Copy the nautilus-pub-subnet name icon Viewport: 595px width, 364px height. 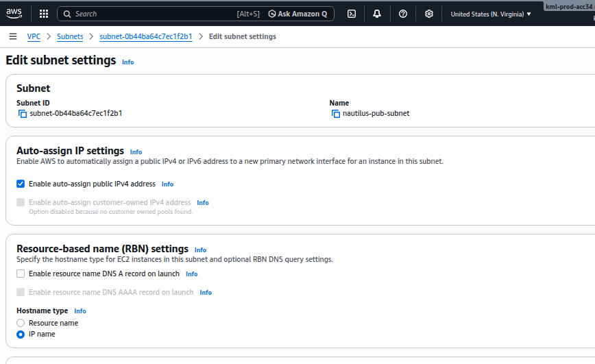tap(335, 114)
